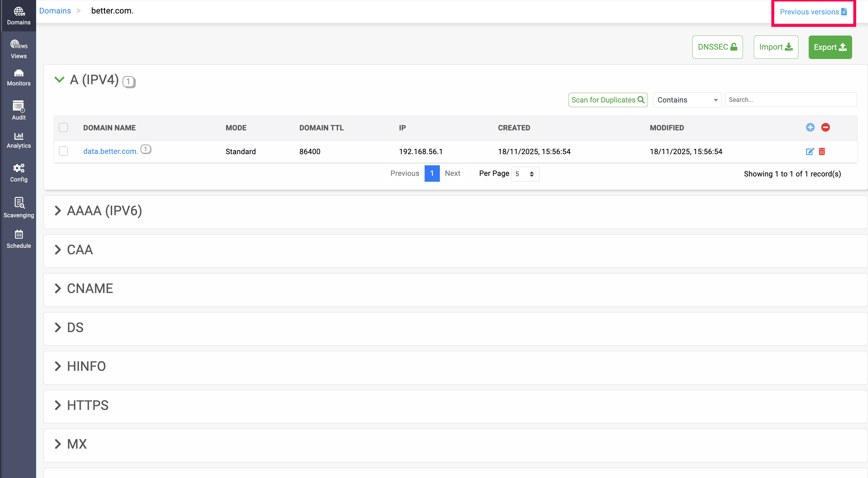Check the data.better.com. row checkbox
The height and width of the screenshot is (478, 868).
(x=63, y=151)
